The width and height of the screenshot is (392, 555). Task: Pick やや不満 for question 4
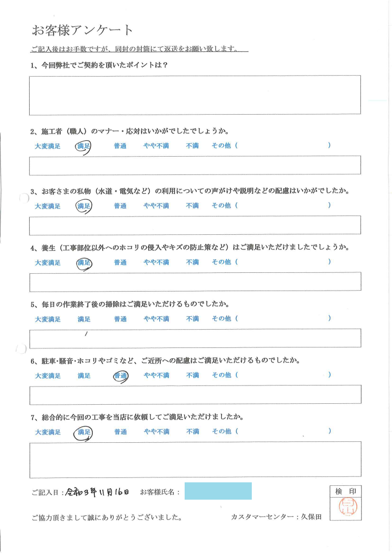tap(156, 262)
